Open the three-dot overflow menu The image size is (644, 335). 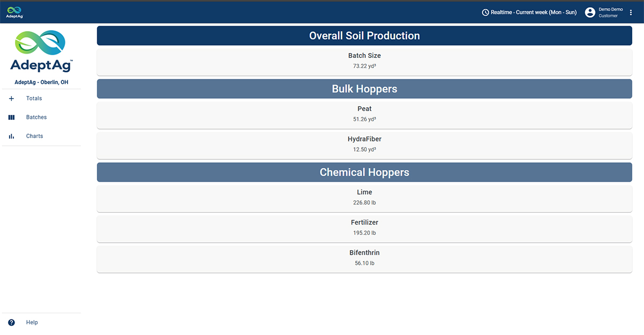[x=631, y=12]
